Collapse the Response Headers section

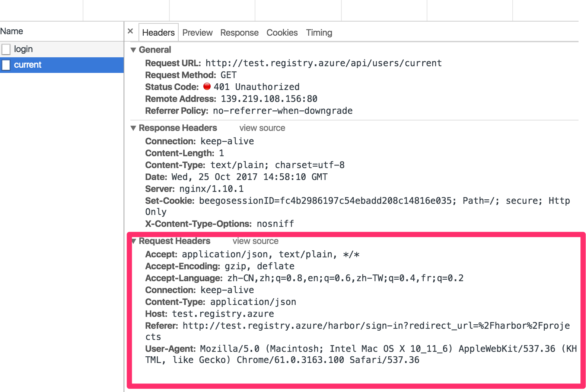click(x=133, y=128)
